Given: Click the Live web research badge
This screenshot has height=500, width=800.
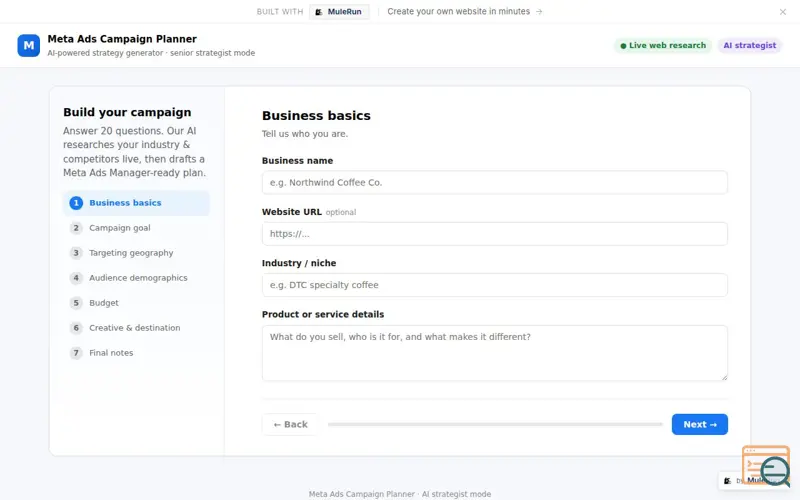Looking at the screenshot, I should 663,45.
